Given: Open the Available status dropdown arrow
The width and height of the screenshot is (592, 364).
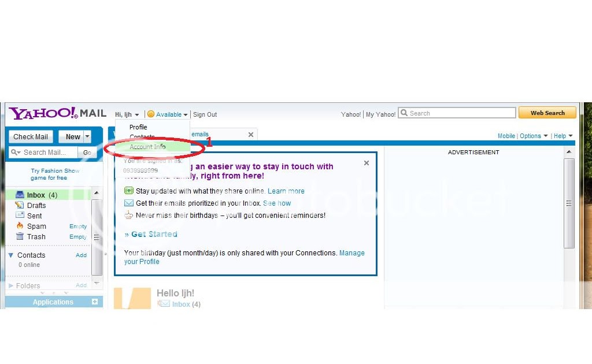Looking at the screenshot, I should point(186,114).
